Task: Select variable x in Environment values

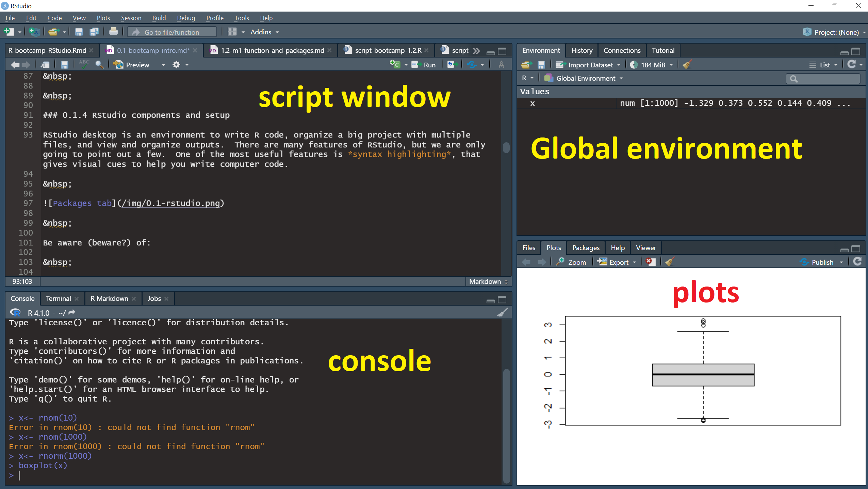Action: coord(691,103)
